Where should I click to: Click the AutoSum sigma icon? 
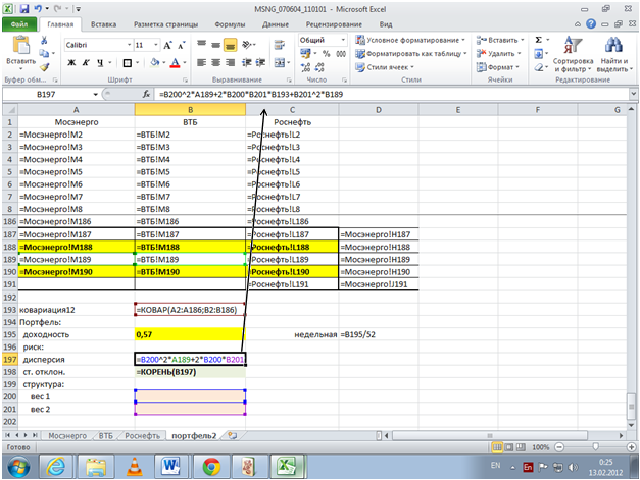(539, 40)
